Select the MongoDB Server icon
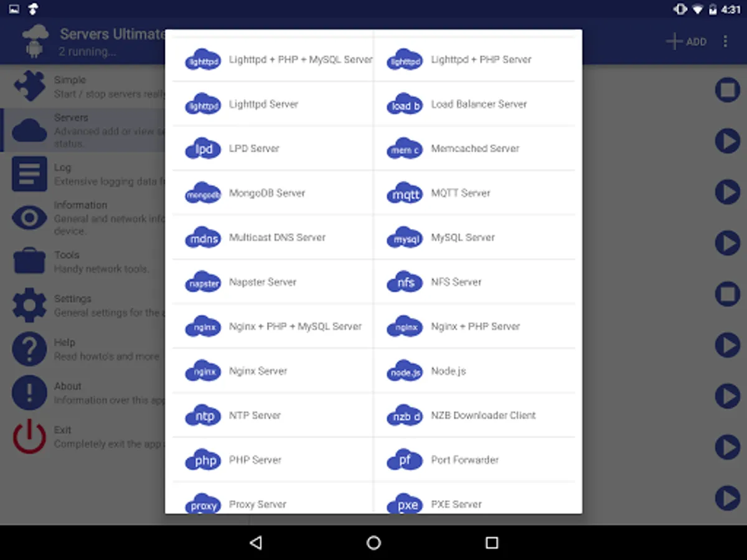The image size is (747, 560). [x=204, y=193]
